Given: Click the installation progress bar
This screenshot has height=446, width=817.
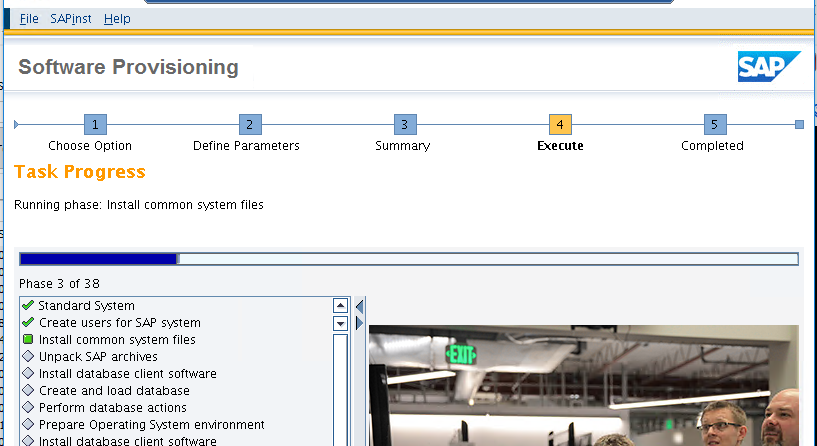Looking at the screenshot, I should click(x=409, y=258).
